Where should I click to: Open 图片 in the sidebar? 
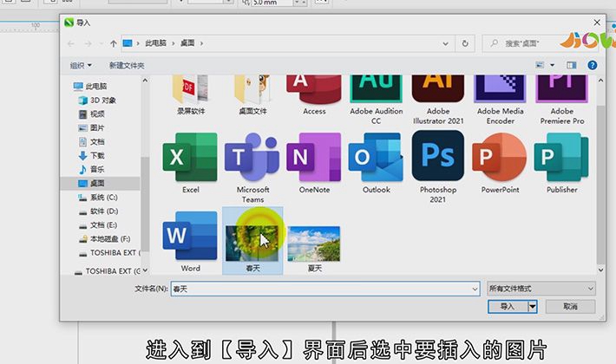pyautogui.click(x=97, y=128)
